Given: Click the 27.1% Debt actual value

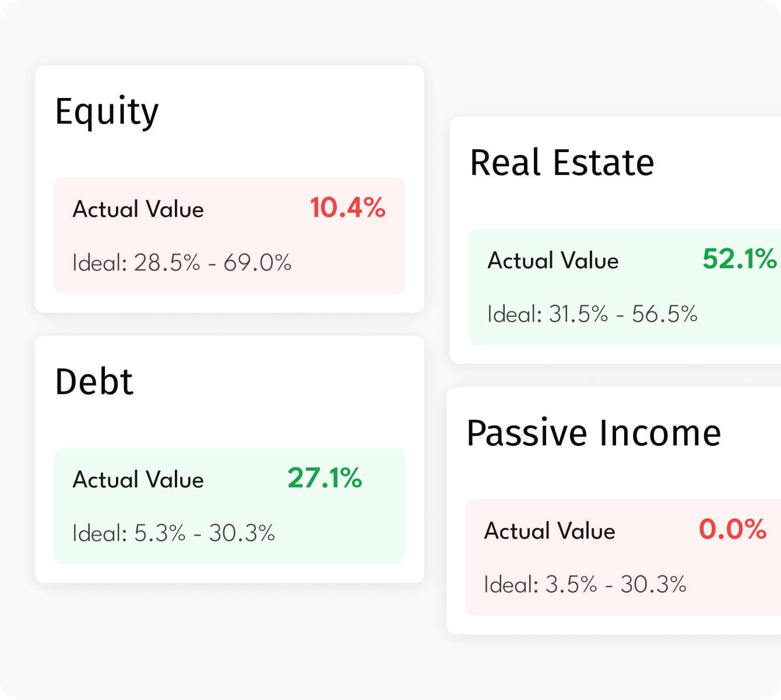Looking at the screenshot, I should pyautogui.click(x=325, y=478).
